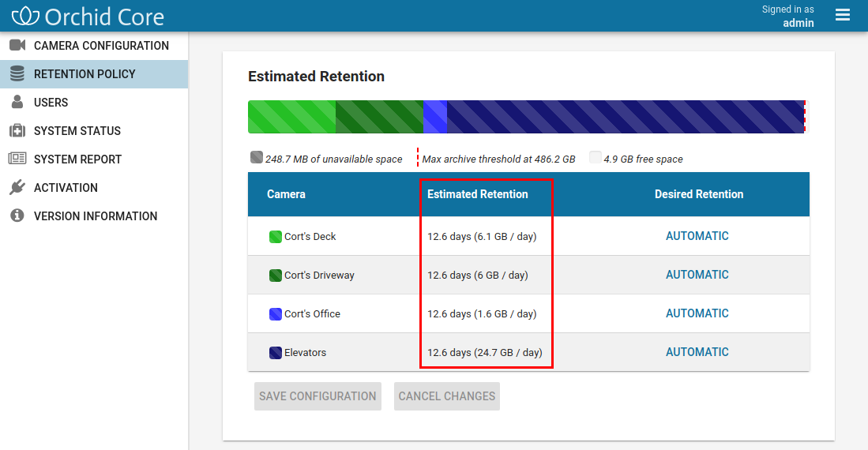Click the Camera column header
This screenshot has width=868, height=450.
tap(286, 194)
